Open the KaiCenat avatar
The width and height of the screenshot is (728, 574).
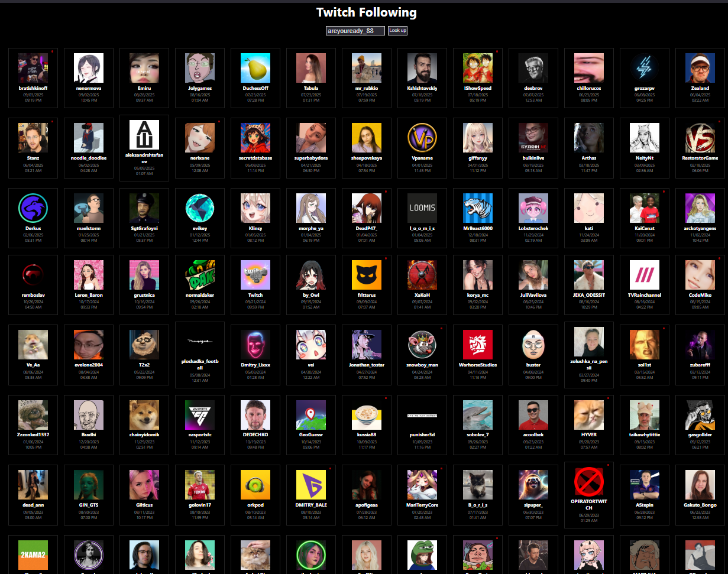tap(645, 208)
